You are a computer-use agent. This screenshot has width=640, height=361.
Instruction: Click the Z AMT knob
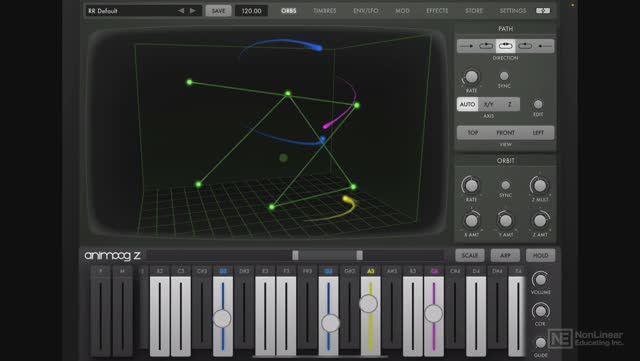coord(540,221)
